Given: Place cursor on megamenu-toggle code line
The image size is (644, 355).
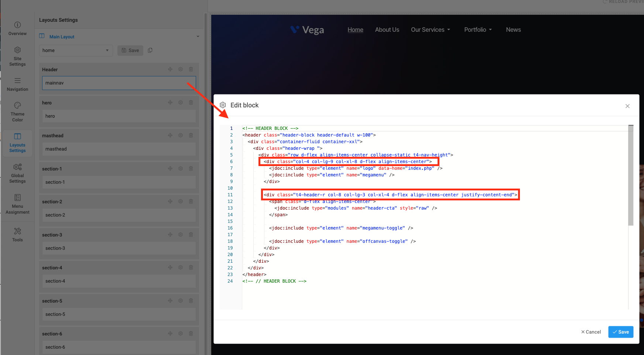Looking at the screenshot, I should point(341,228).
